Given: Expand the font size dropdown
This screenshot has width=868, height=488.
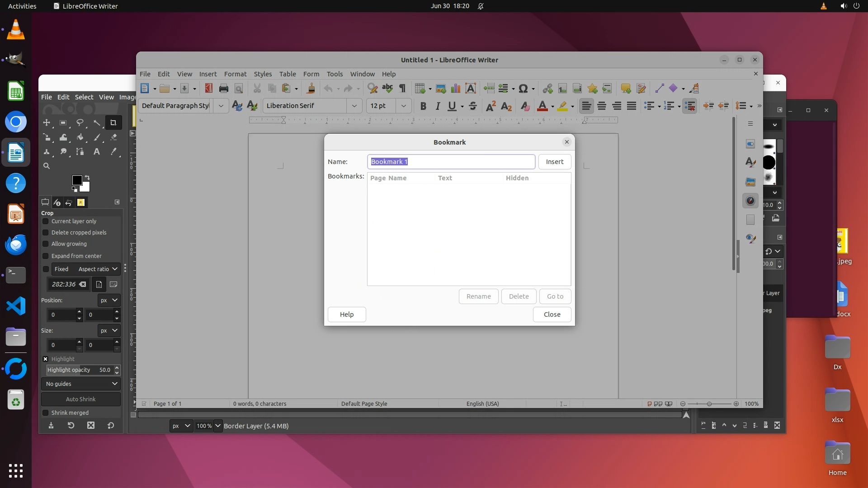Looking at the screenshot, I should pyautogui.click(x=404, y=106).
